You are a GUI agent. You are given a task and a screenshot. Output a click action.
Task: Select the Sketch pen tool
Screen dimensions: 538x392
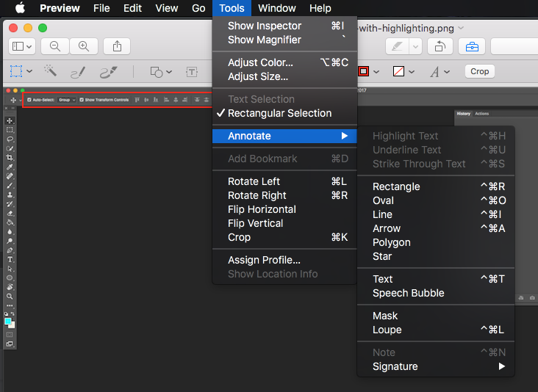tap(78, 72)
